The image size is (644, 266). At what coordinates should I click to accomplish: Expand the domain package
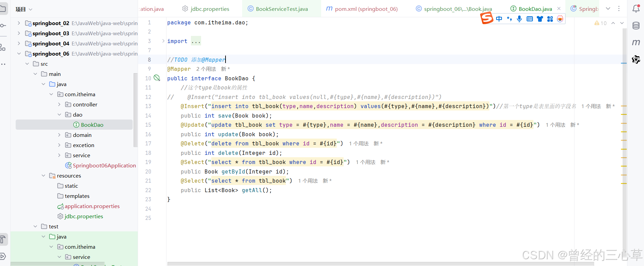(59, 135)
